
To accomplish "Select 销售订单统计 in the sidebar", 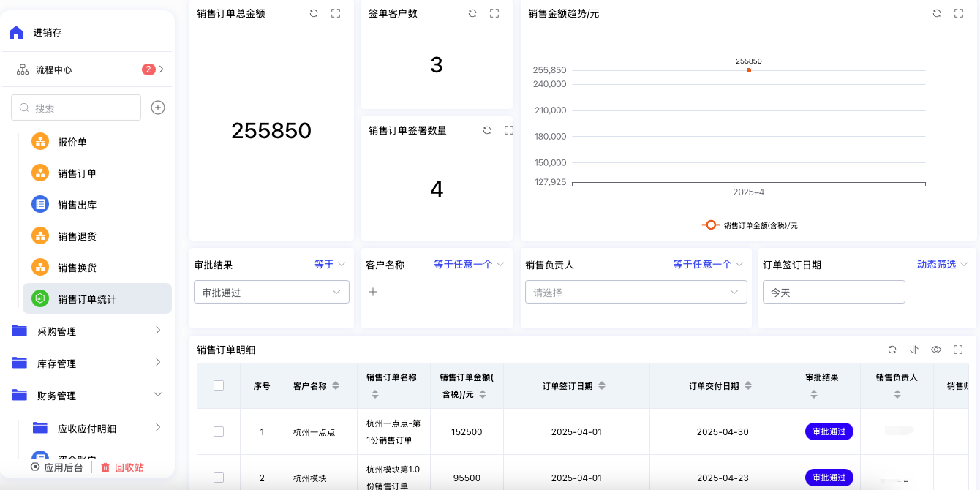I will [97, 298].
